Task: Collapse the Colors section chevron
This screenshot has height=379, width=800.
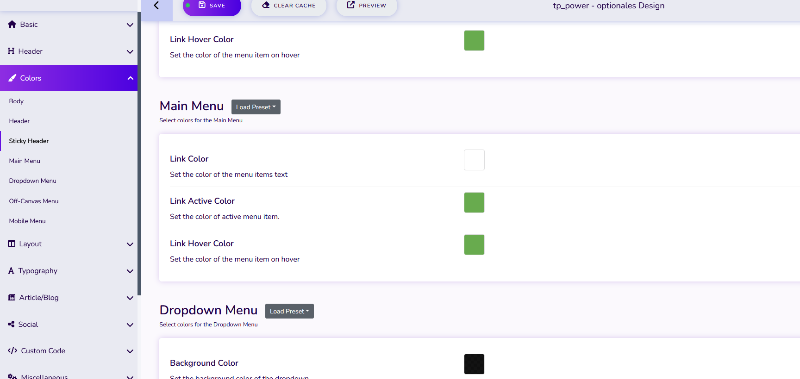Action: coord(130,78)
